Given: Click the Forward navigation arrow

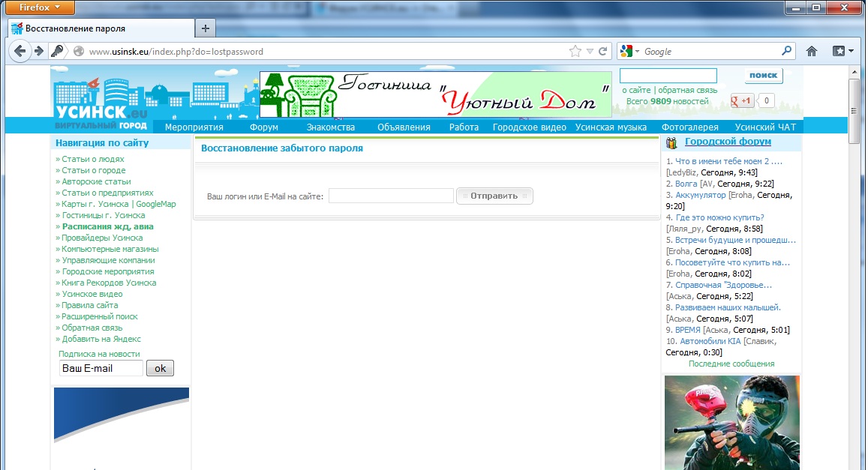Looking at the screenshot, I should (x=39, y=52).
